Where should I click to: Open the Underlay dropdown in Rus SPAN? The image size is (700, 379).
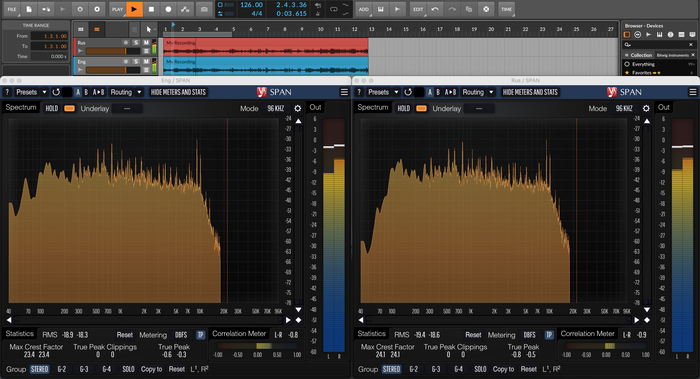point(479,108)
